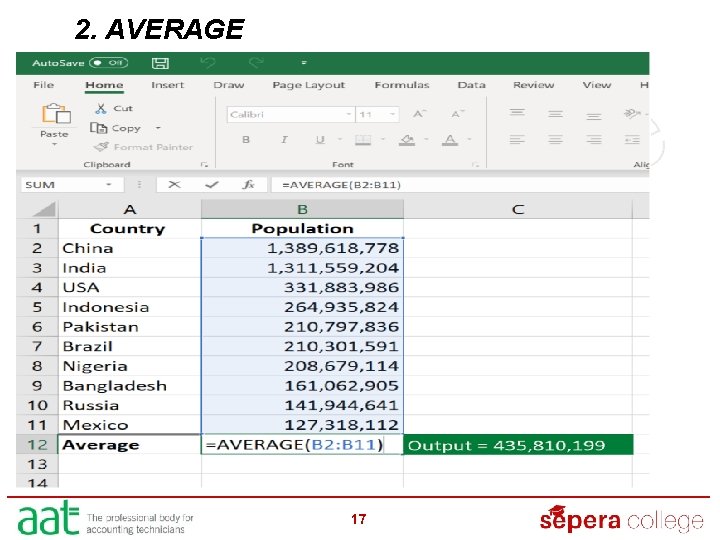Open the Page Layout tab
Viewport: 720px width, 540px height.
pos(309,85)
